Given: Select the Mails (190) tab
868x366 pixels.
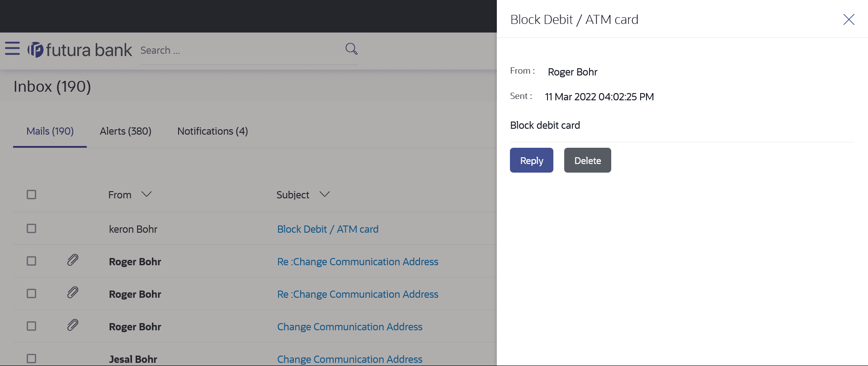Looking at the screenshot, I should 50,131.
